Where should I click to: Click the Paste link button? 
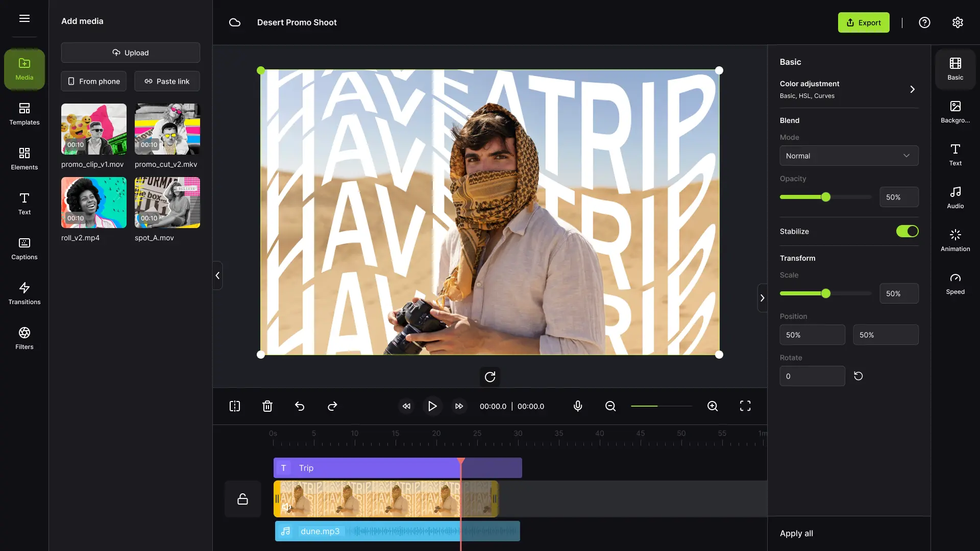pyautogui.click(x=167, y=81)
